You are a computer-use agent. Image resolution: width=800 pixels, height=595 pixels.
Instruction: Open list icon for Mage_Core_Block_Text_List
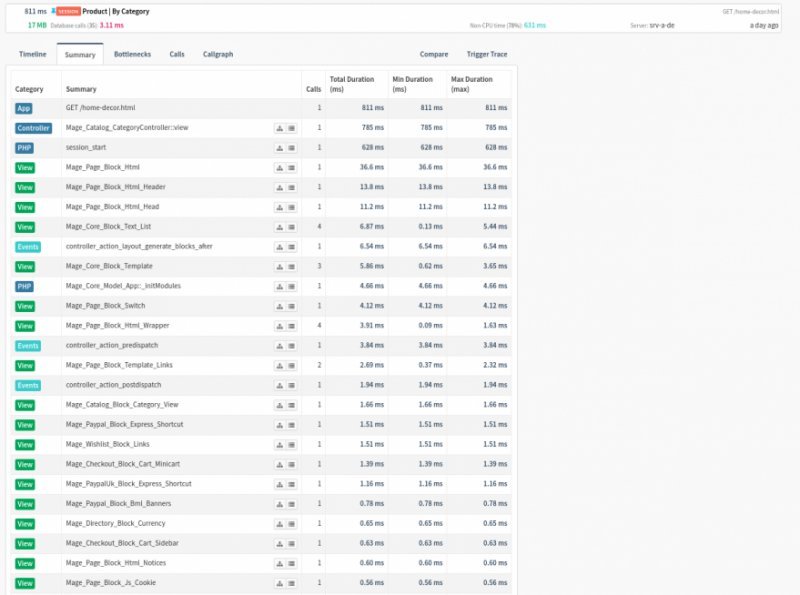point(291,227)
